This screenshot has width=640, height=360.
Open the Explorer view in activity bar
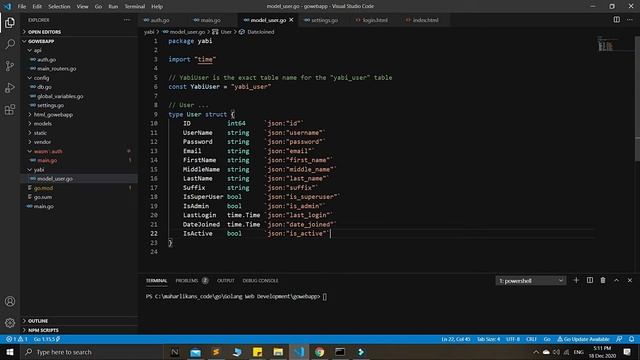10,23
